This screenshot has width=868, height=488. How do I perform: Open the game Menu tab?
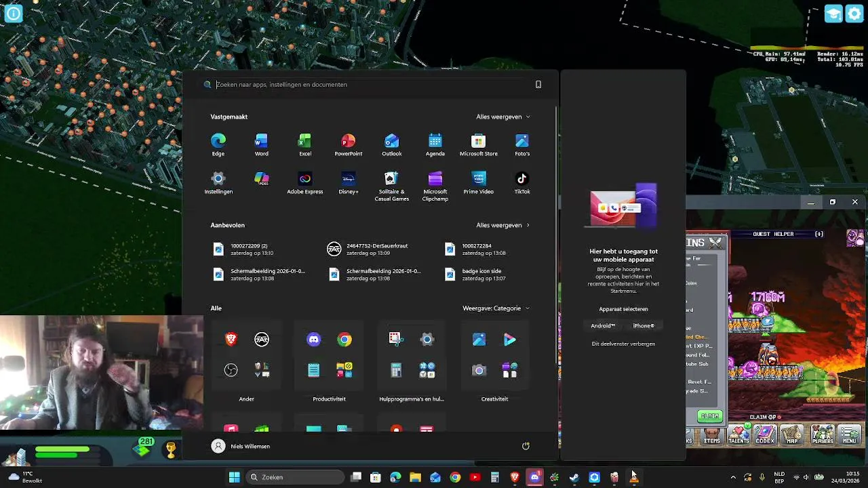point(850,435)
